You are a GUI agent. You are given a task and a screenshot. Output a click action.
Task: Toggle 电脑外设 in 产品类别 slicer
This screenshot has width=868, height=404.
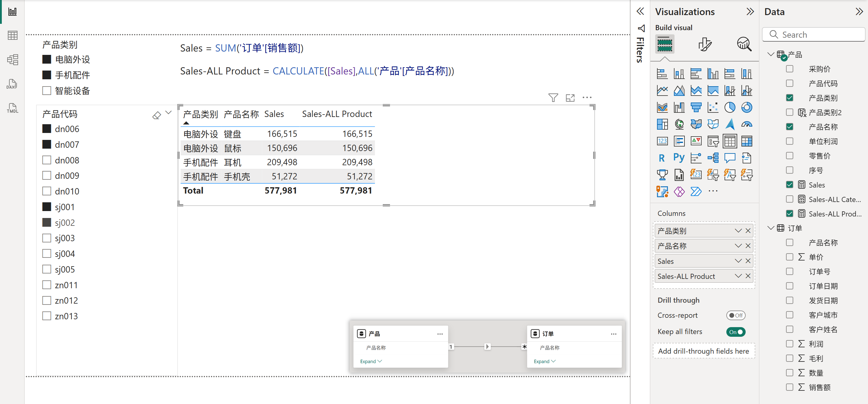tap(46, 60)
